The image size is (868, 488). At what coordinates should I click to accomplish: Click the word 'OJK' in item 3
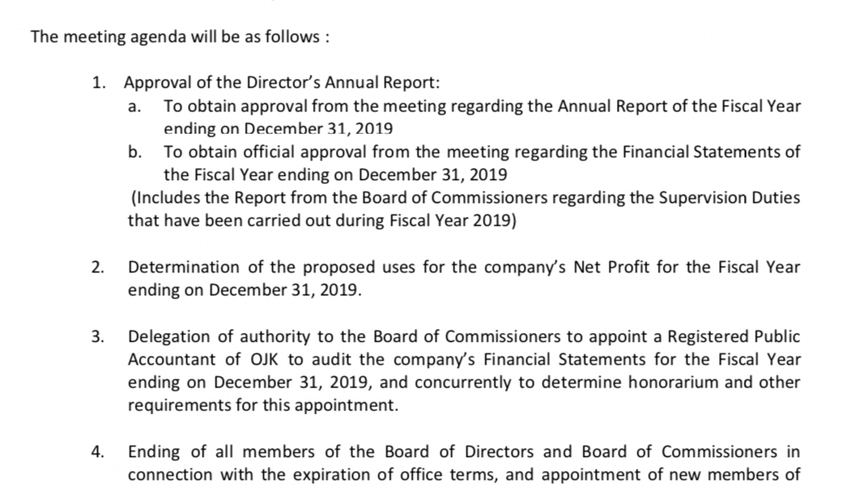click(x=264, y=360)
